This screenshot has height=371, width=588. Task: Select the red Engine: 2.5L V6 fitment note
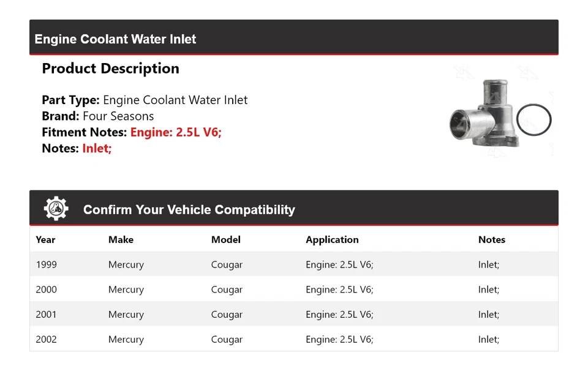176,132
